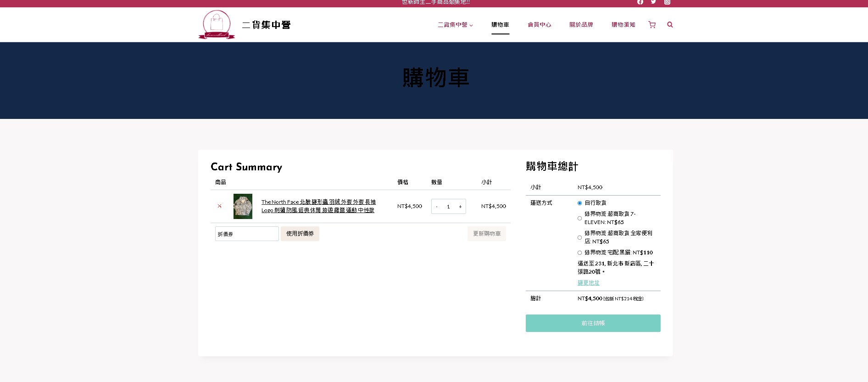Expand the 二貨集中營 dropdown menu

pyautogui.click(x=455, y=25)
